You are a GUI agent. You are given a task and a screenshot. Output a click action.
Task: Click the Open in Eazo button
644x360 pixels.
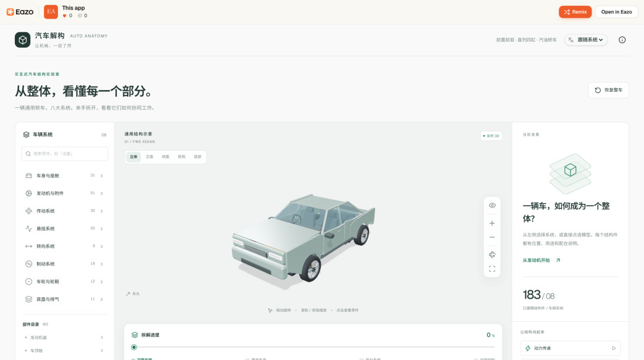pos(617,12)
